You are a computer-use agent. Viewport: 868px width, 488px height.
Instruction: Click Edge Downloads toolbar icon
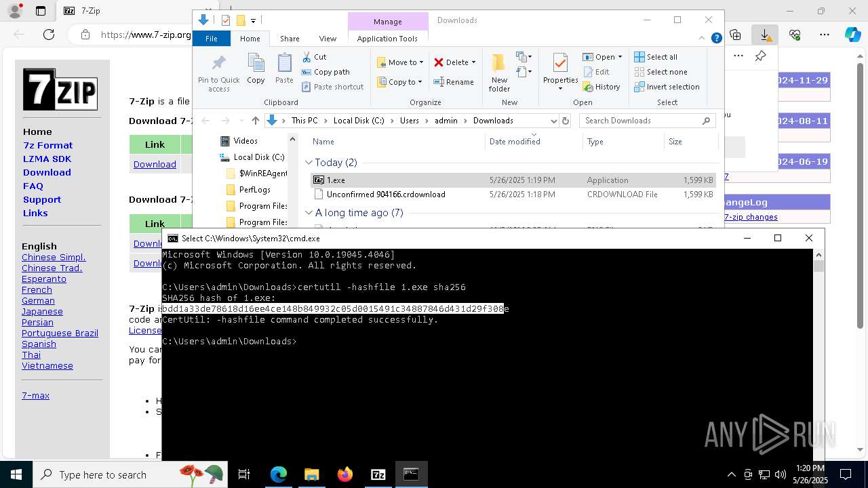click(x=765, y=35)
